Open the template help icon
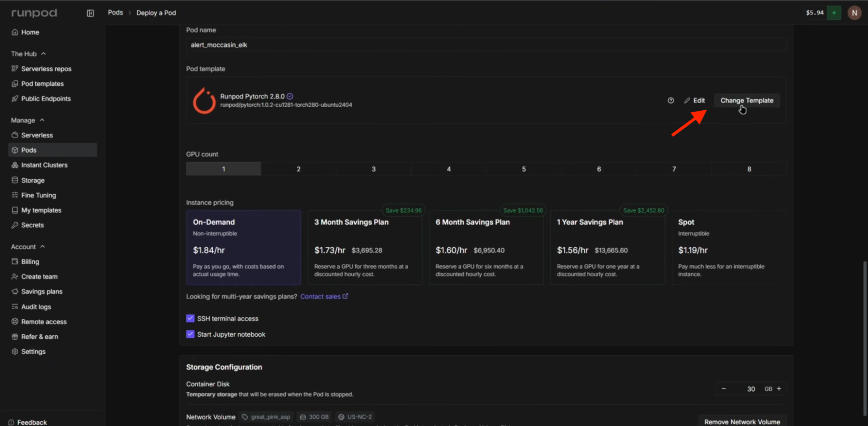 (671, 100)
